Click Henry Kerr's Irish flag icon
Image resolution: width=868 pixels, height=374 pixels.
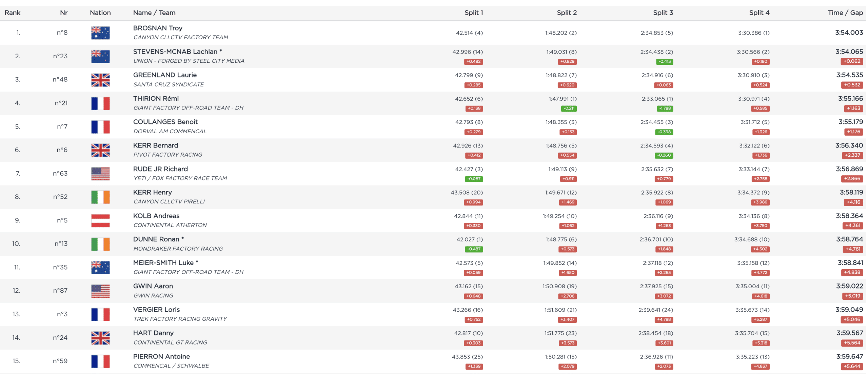click(x=100, y=197)
